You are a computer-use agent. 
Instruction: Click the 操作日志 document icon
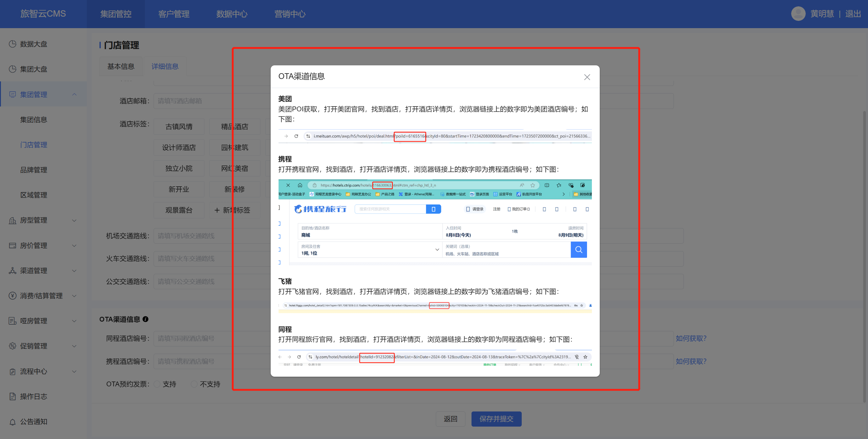coord(12,396)
